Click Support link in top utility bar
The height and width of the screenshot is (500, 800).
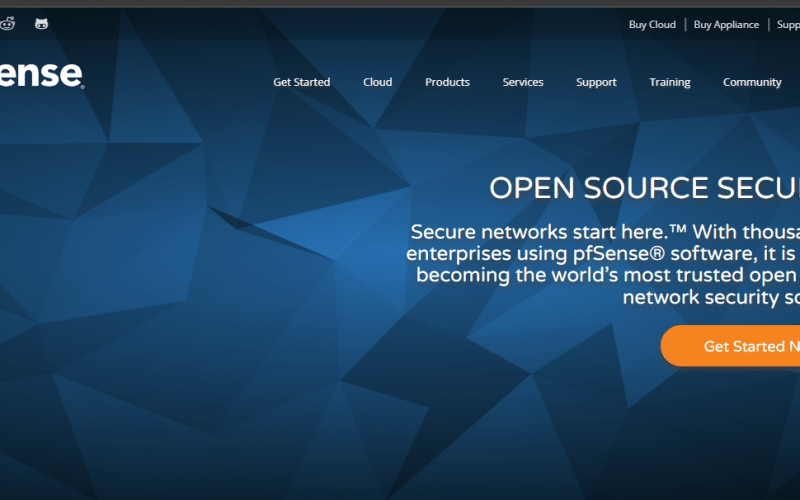coord(788,25)
